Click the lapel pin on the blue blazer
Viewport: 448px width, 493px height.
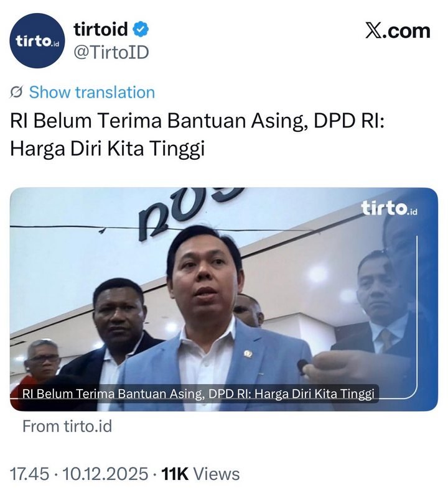(x=248, y=354)
